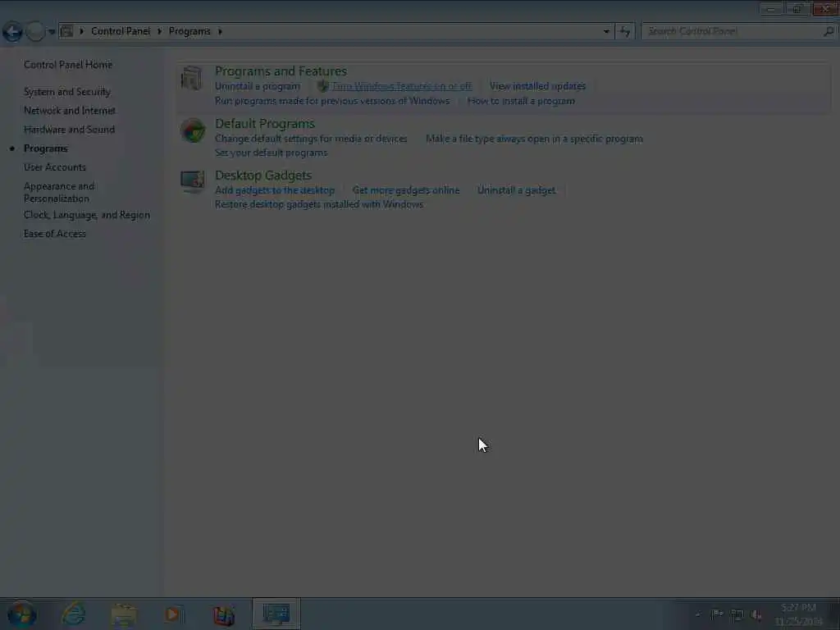Select the Programs breadcrumb
This screenshot has width=840, height=630.
(189, 31)
